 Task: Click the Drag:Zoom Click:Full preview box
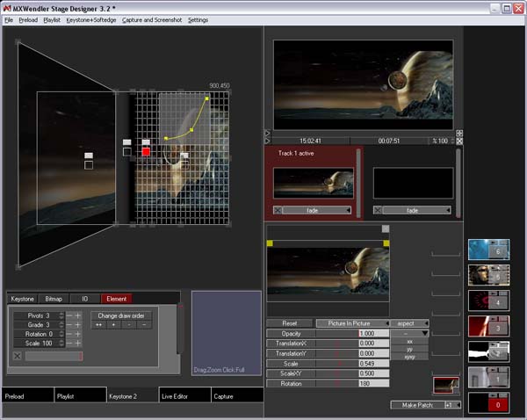[x=227, y=333]
